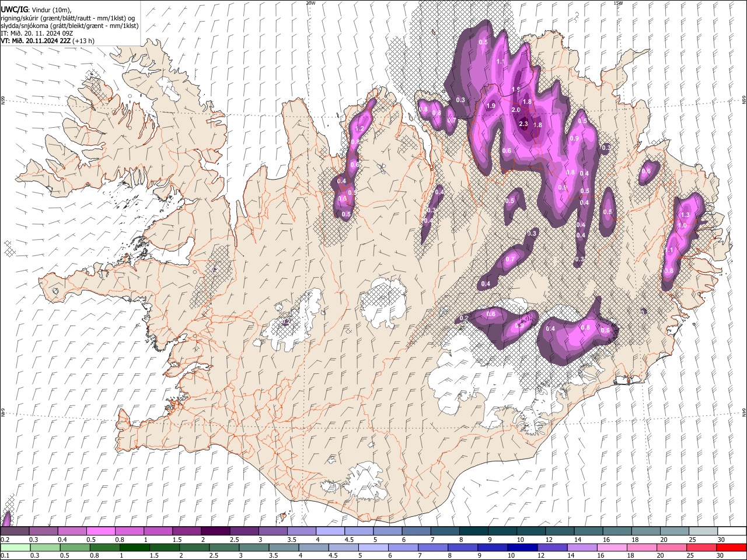Select the 1.3 value on the east coast
Image resolution: width=747 pixels, height=560 pixels.
[685, 215]
